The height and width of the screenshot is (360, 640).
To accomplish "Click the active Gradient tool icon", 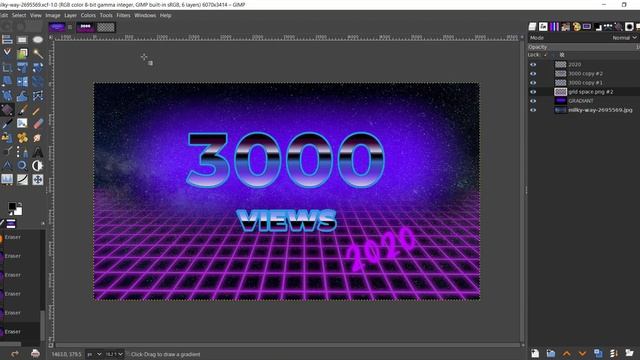I will 7,110.
